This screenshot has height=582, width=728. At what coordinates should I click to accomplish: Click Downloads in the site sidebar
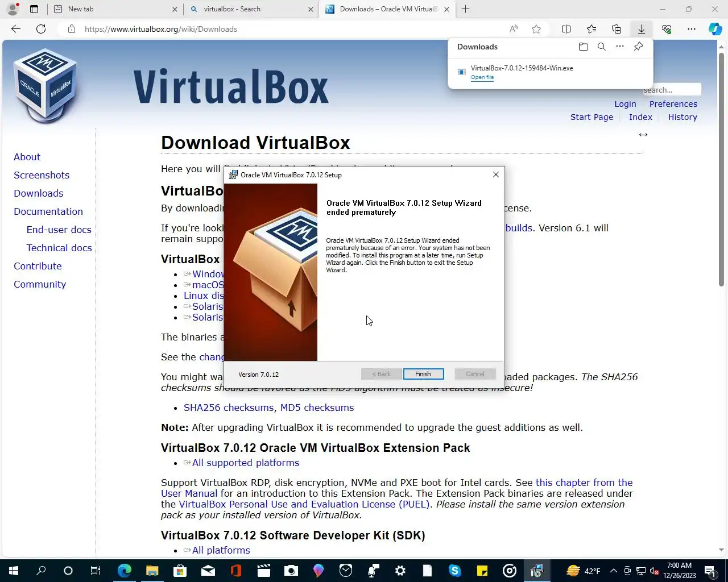(38, 193)
